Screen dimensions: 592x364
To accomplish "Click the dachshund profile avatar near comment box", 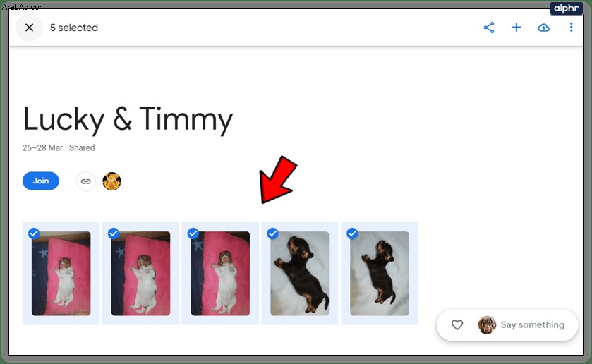I will [487, 324].
